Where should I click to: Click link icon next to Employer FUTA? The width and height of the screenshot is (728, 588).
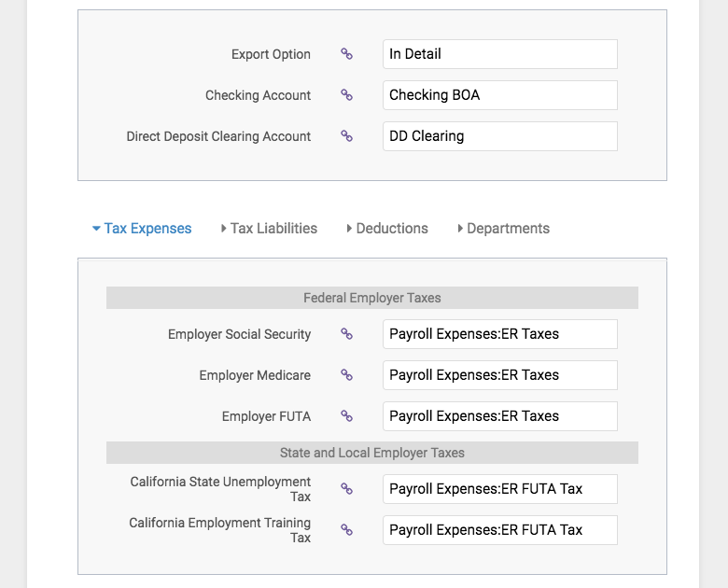pos(346,416)
